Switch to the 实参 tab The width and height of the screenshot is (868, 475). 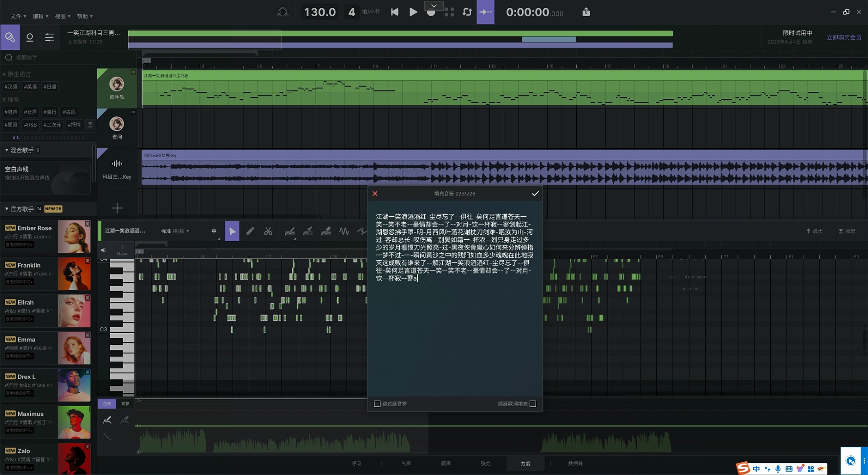(x=126, y=404)
